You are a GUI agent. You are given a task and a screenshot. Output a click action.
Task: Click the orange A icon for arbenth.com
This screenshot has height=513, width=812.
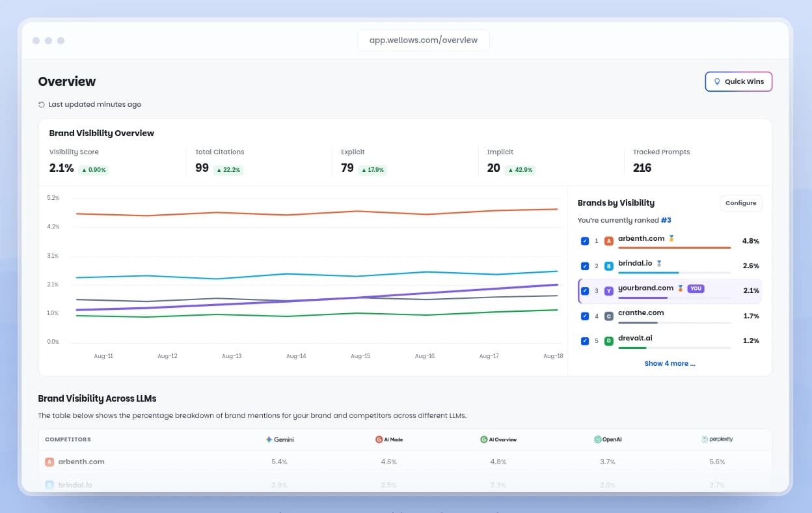[x=609, y=241]
